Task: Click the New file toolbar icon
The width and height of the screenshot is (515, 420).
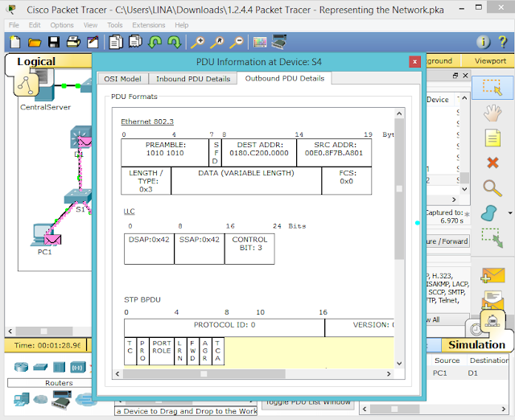Action: click(x=15, y=42)
